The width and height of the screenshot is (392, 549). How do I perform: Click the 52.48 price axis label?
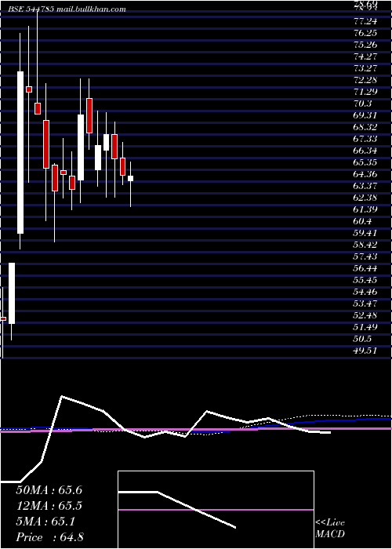coord(365,315)
